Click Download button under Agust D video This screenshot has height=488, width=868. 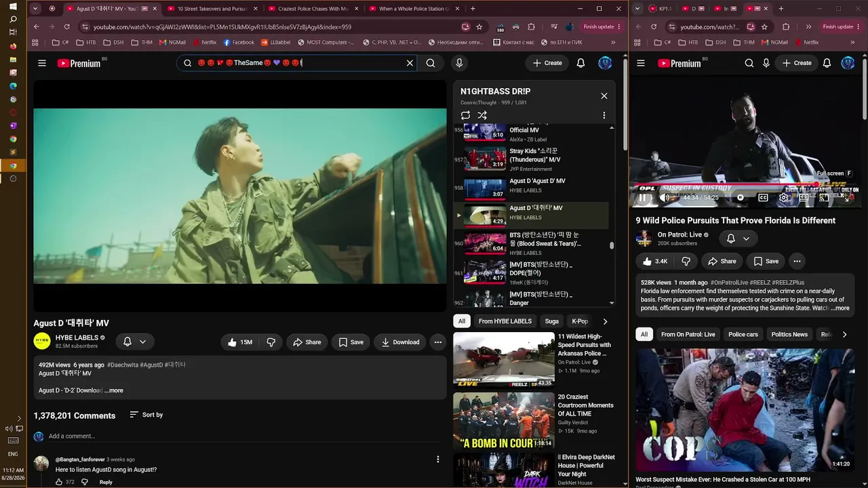tap(399, 342)
